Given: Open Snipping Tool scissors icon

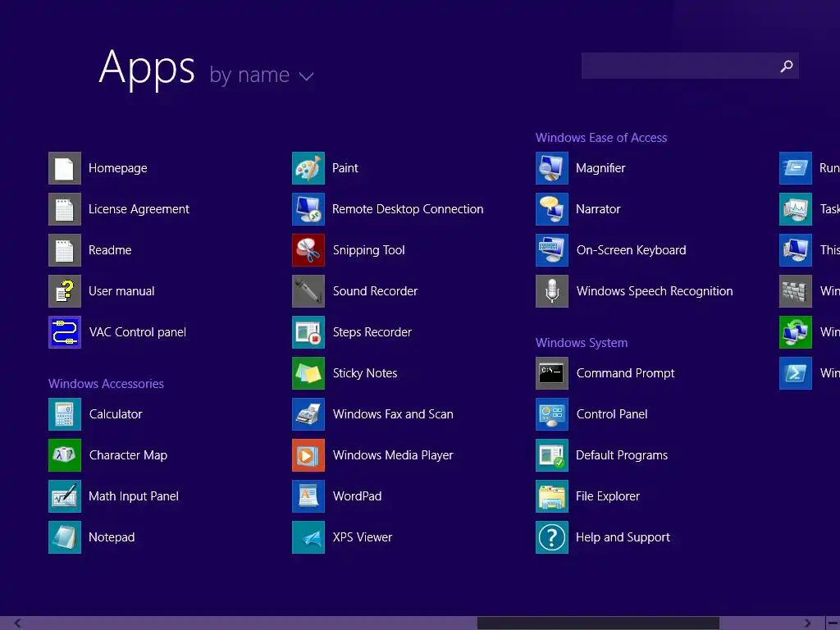Looking at the screenshot, I should tap(308, 250).
